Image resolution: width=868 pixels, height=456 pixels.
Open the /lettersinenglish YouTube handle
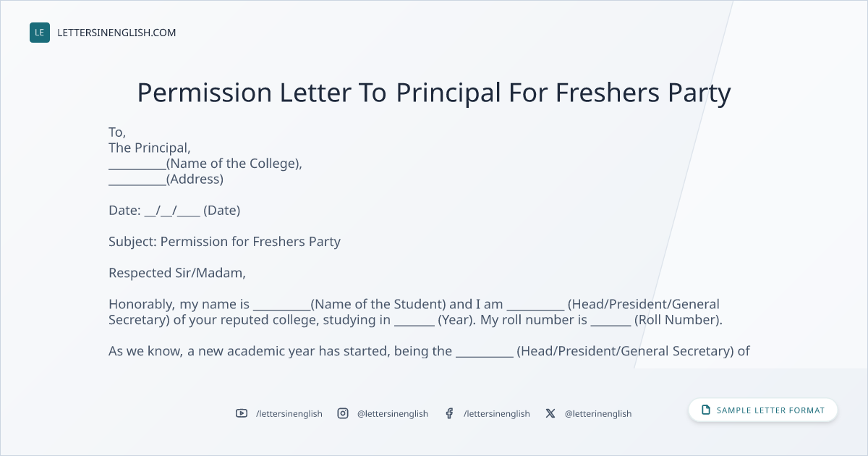click(x=289, y=413)
